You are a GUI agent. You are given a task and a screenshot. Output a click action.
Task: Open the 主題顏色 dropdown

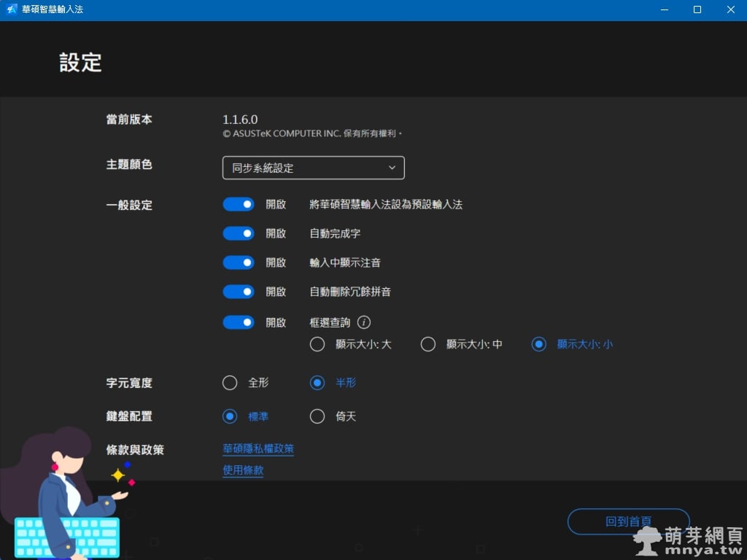313,168
